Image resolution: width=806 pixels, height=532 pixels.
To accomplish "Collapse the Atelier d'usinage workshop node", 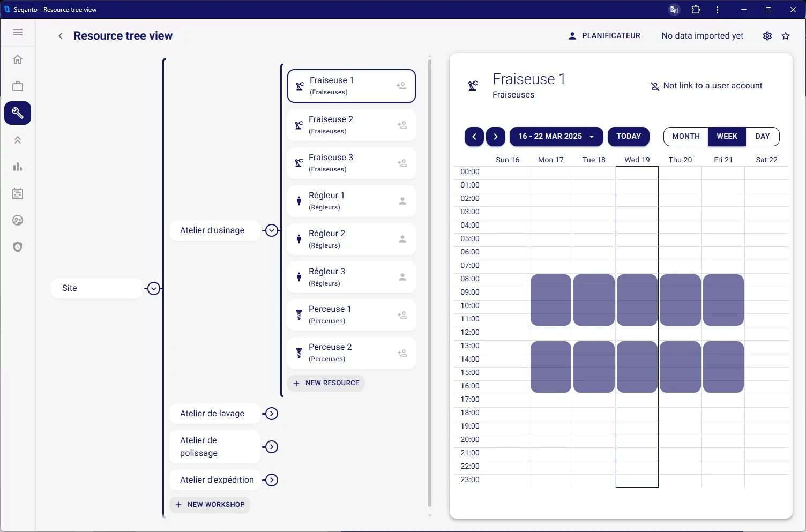I will [x=272, y=230].
